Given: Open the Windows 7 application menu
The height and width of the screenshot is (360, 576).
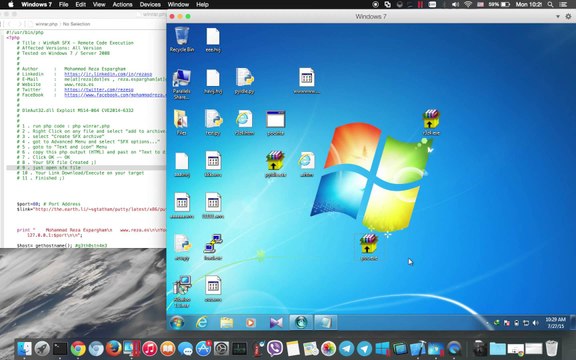Looking at the screenshot, I should tap(36, 4).
